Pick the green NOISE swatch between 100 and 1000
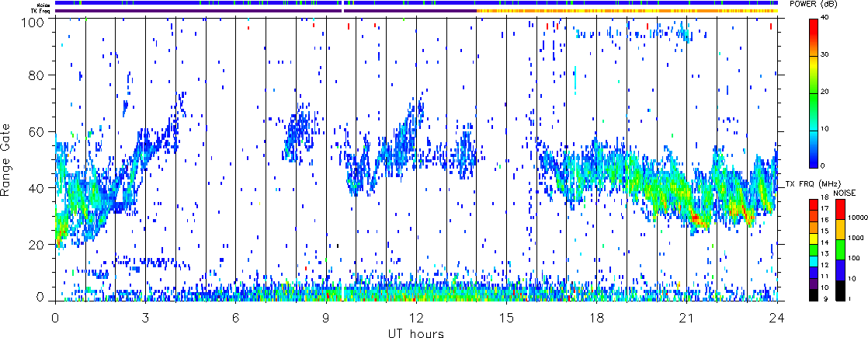This screenshot has height=338, width=868. (840, 250)
